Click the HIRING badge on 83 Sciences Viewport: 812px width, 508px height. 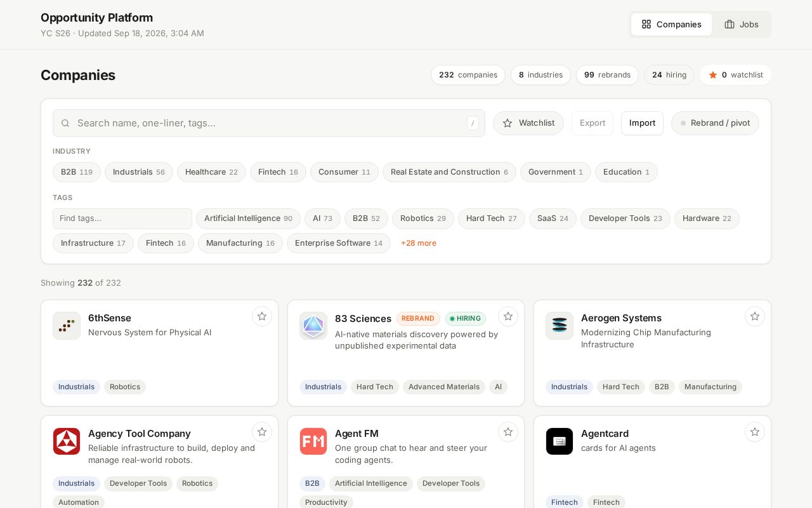[466, 319]
